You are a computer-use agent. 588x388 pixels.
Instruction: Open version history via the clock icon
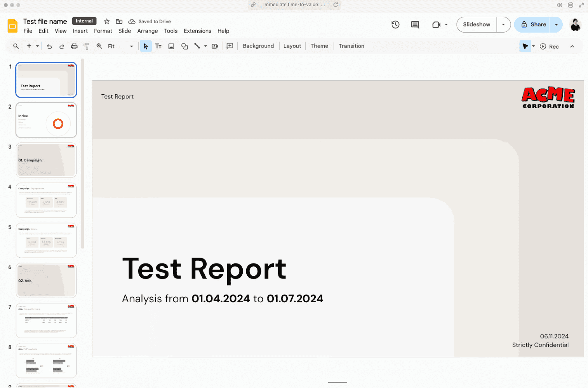[395, 24]
